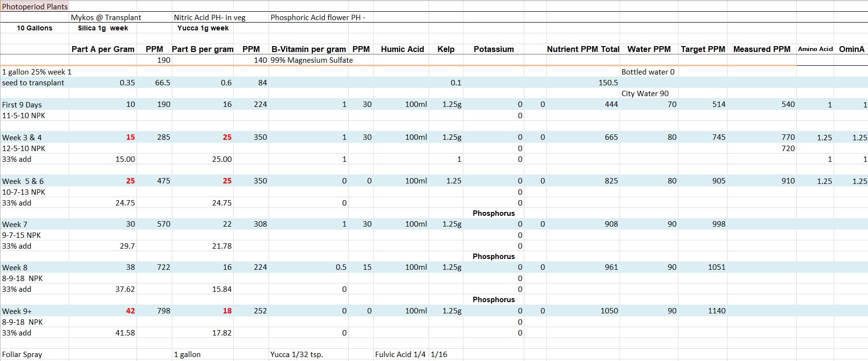
Task: Click the '10-7-13 NPK' cell
Action: point(24,192)
